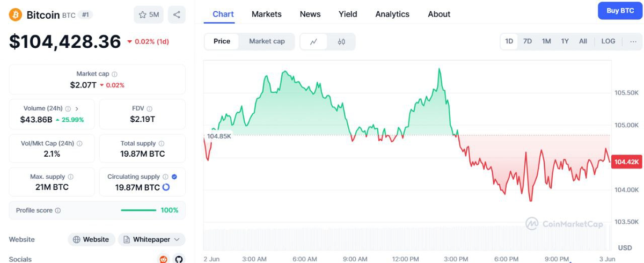The height and width of the screenshot is (263, 644).
Task: Toggle the LOG scale option
Action: [x=608, y=41]
